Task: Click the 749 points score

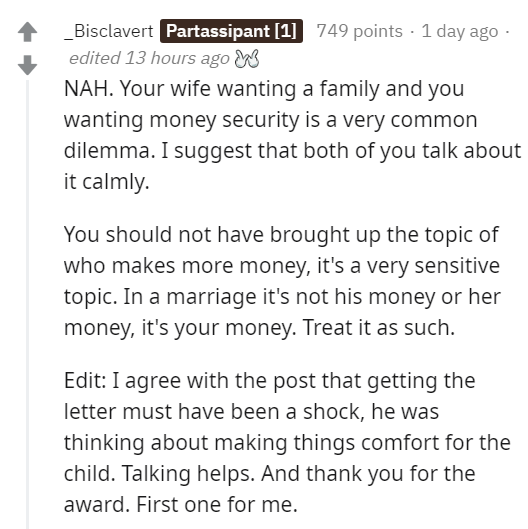Action: click(360, 31)
